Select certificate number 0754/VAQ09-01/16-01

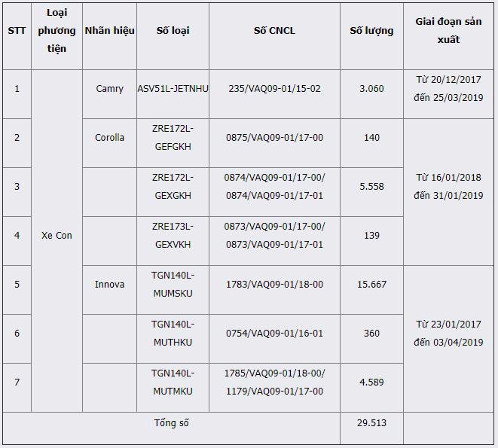point(274,334)
